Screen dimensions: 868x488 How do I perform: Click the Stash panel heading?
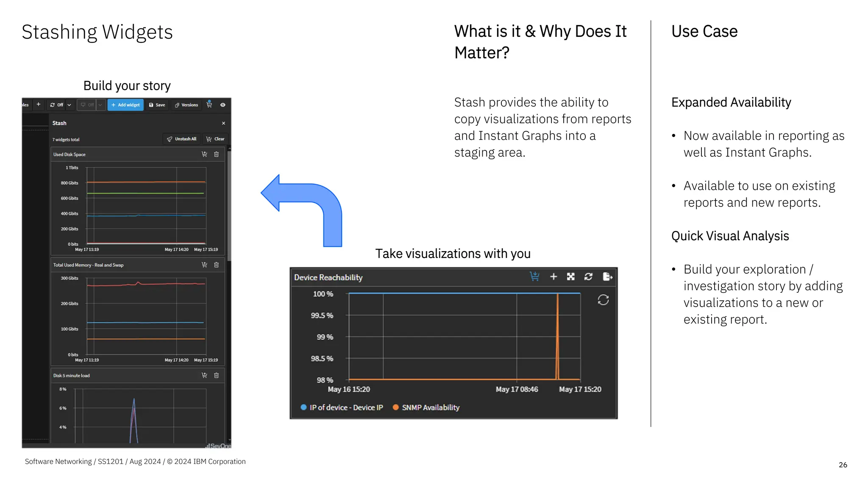click(59, 123)
